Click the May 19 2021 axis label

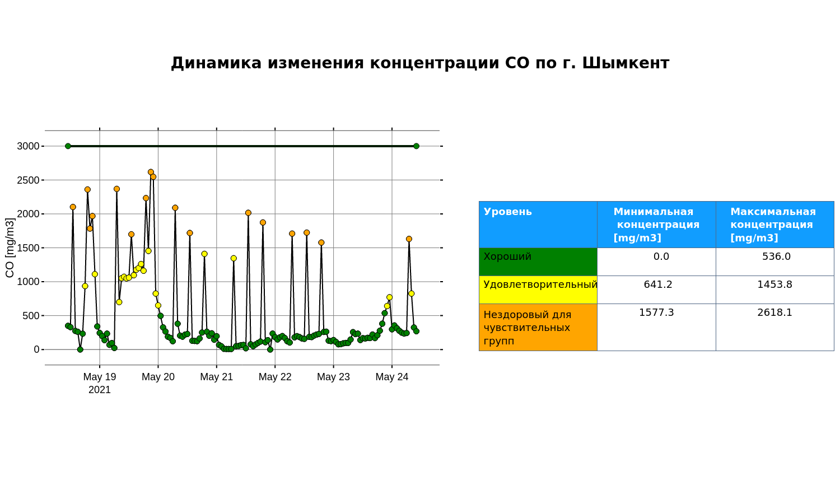[x=100, y=383]
